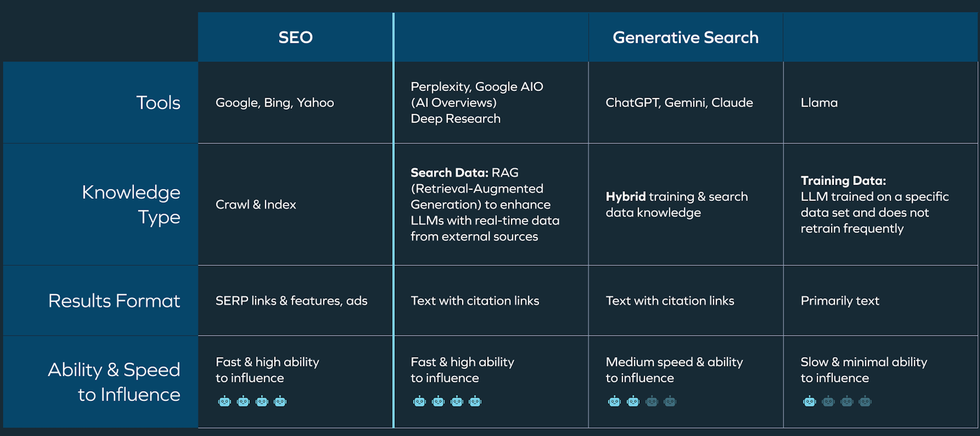Click the third robot icon in the ChatGPT column

652,402
